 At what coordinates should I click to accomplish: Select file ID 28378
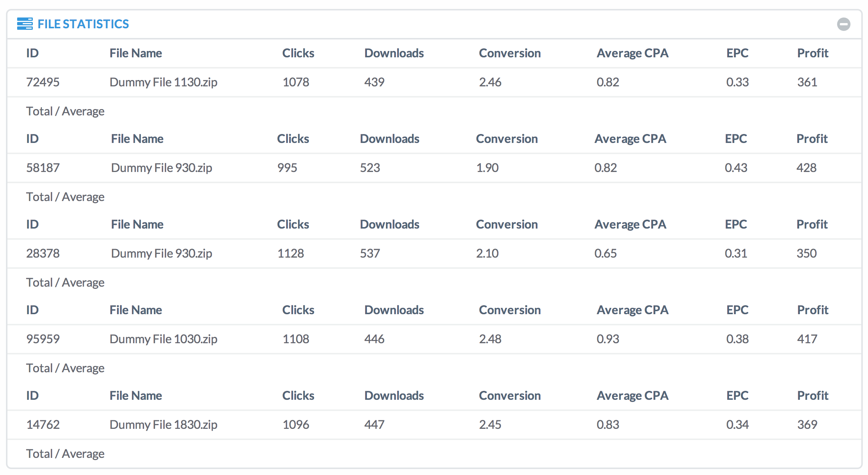click(x=43, y=253)
